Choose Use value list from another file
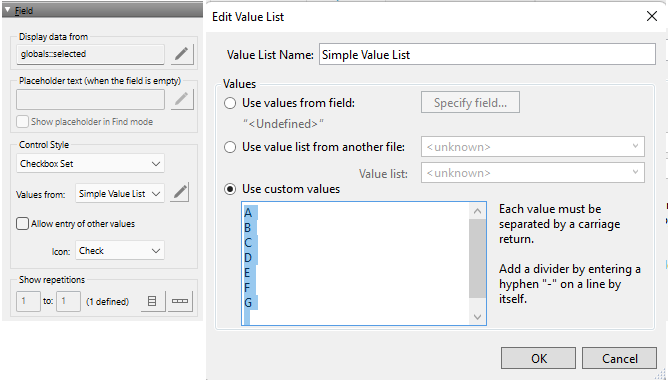Viewport: 668px width, 381px height. pyautogui.click(x=230, y=147)
